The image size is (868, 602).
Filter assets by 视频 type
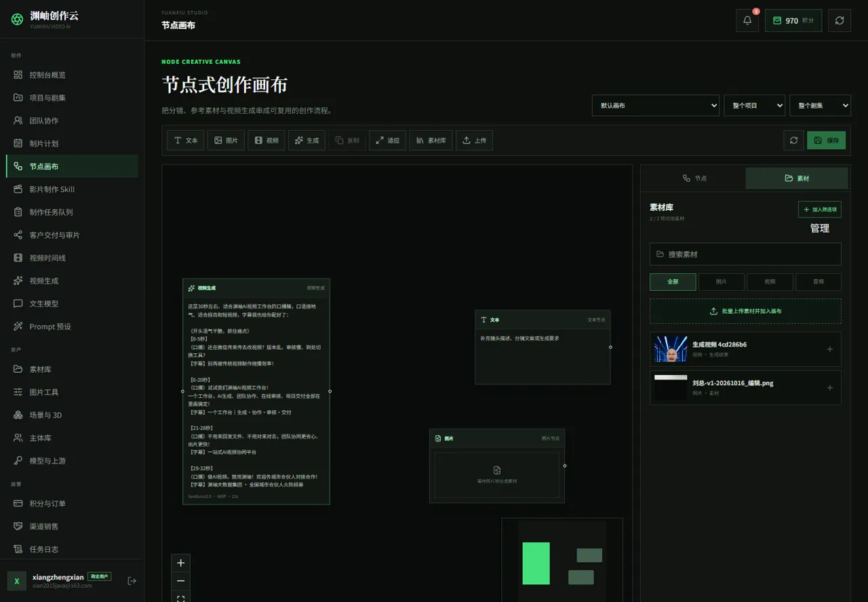pos(770,281)
